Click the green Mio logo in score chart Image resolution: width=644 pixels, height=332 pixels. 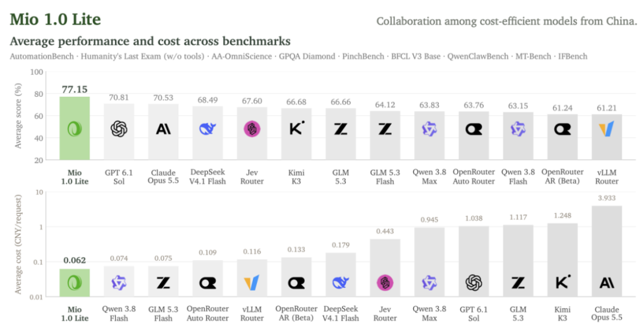pyautogui.click(x=75, y=129)
